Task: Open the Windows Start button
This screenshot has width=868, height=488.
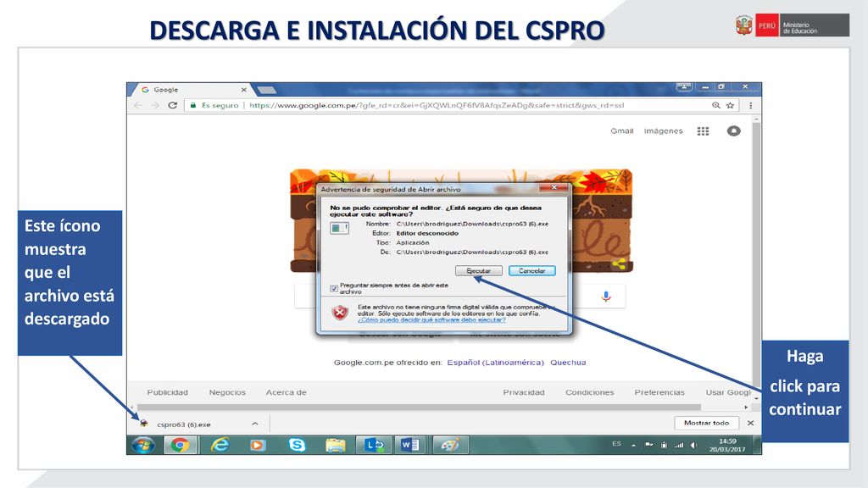Action: (143, 445)
